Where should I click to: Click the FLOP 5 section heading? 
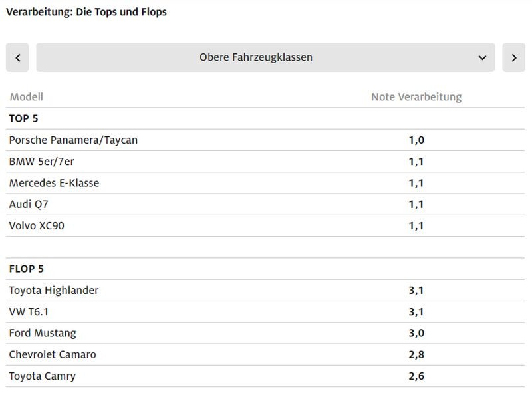26,269
